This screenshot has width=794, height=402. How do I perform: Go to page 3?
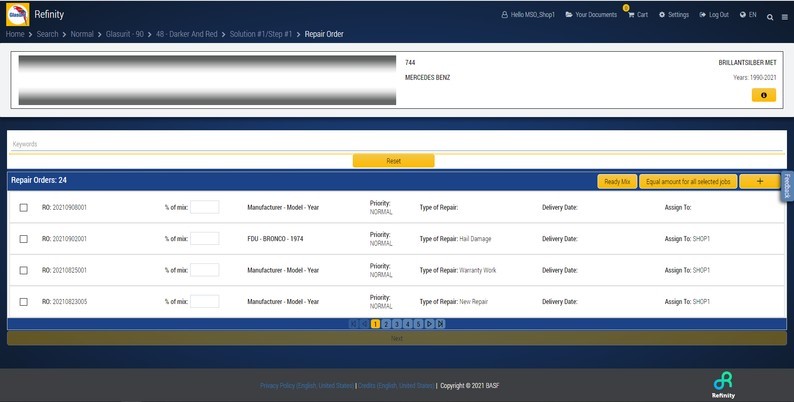[x=397, y=324]
